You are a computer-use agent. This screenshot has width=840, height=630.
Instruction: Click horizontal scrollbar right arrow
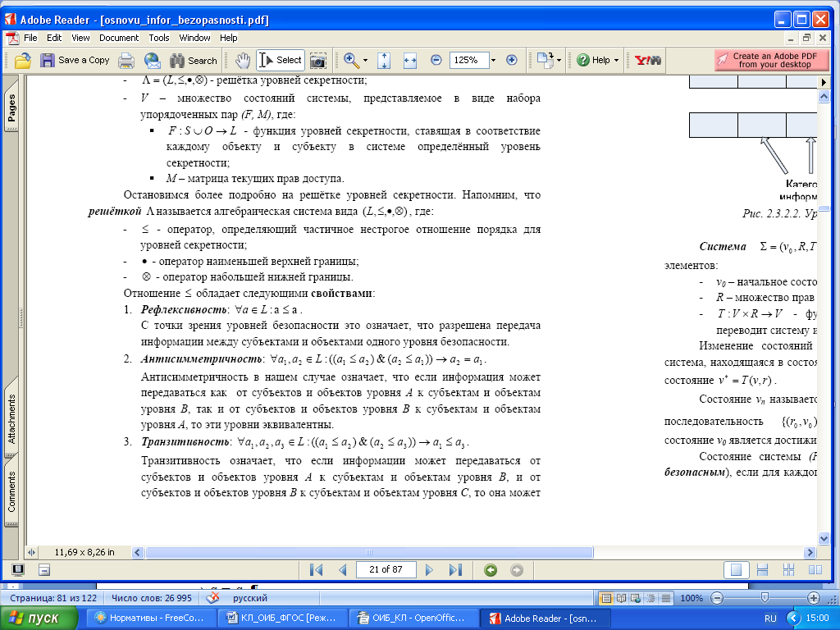[x=810, y=552]
